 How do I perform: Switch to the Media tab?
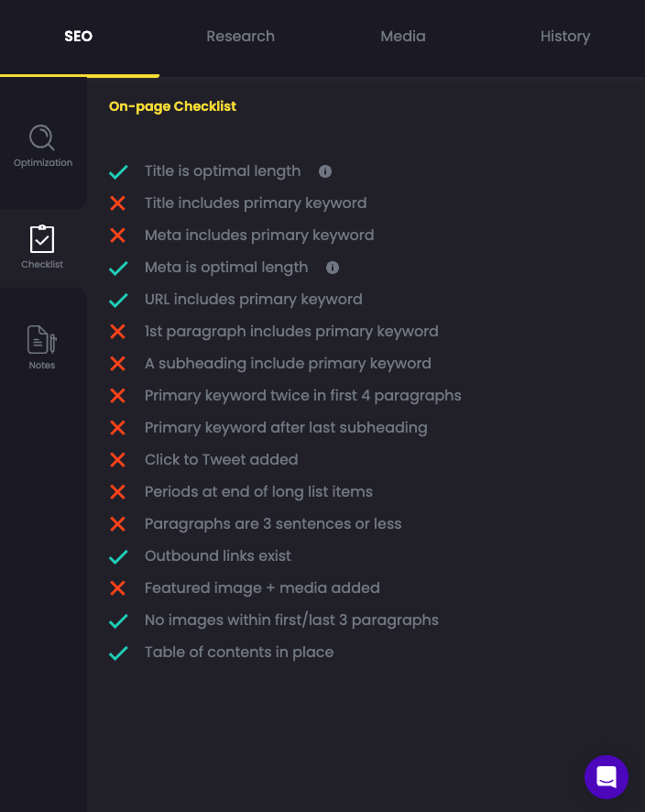click(x=403, y=36)
